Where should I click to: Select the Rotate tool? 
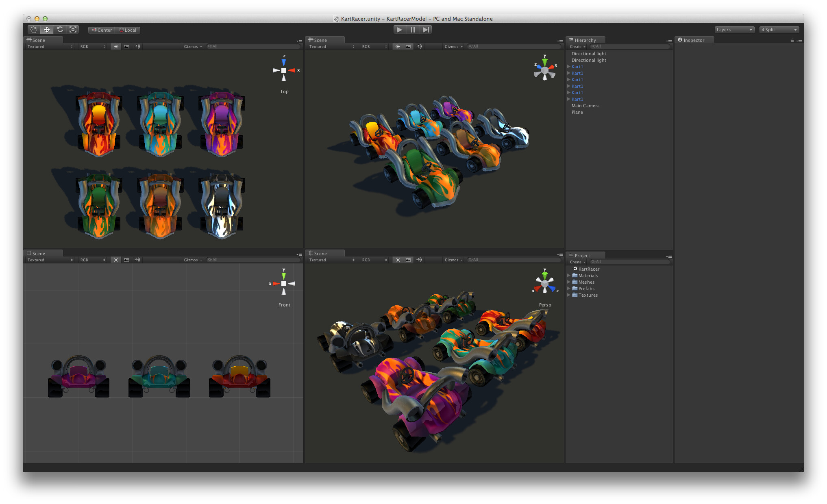60,29
